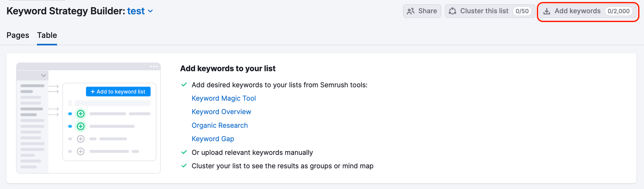Open the Organic Research link
The height and width of the screenshot is (189, 644).
click(x=219, y=125)
